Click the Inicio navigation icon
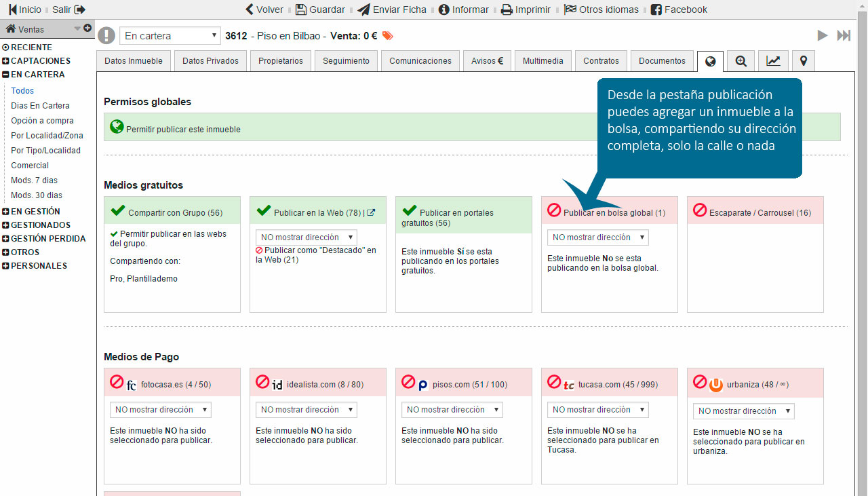Viewport: 868px width, 496px height. pos(12,9)
